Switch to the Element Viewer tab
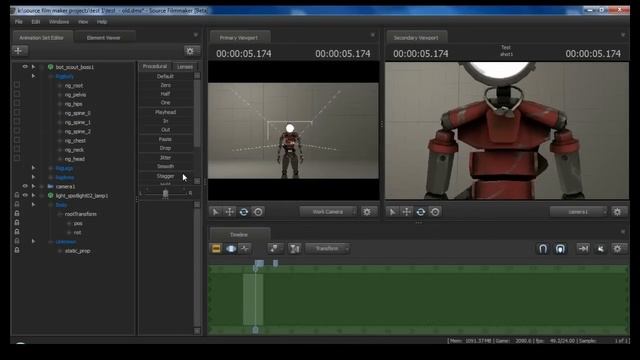The height and width of the screenshot is (360, 640). tap(104, 38)
